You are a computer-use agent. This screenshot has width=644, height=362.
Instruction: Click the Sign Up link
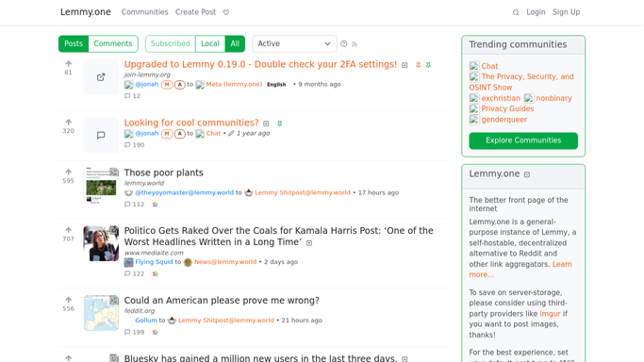[x=566, y=12]
